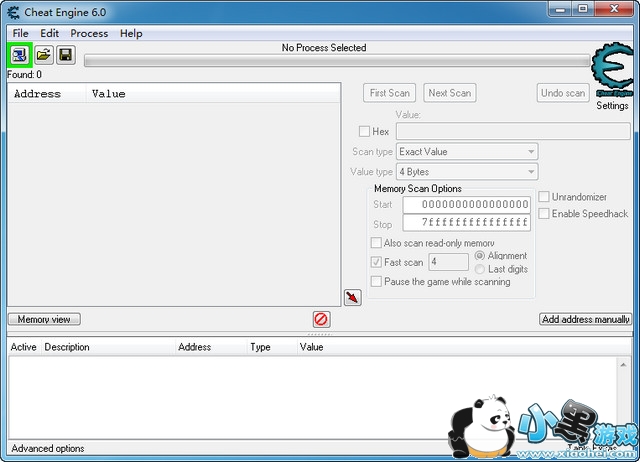The width and height of the screenshot is (640, 462).
Task: Click the Active column header
Action: (x=24, y=347)
